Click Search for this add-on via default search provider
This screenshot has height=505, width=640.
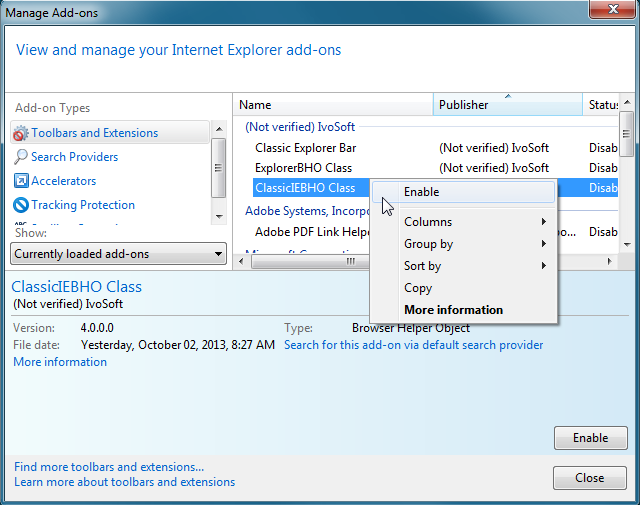coord(413,345)
